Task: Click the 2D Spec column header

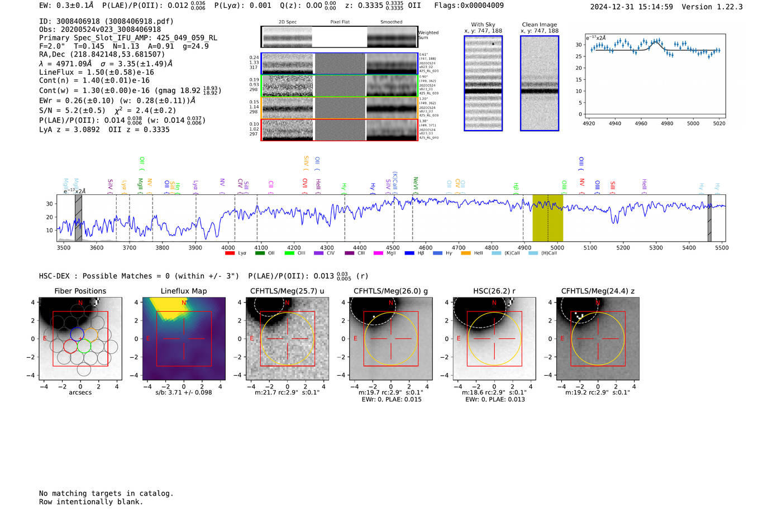Action: pos(288,22)
